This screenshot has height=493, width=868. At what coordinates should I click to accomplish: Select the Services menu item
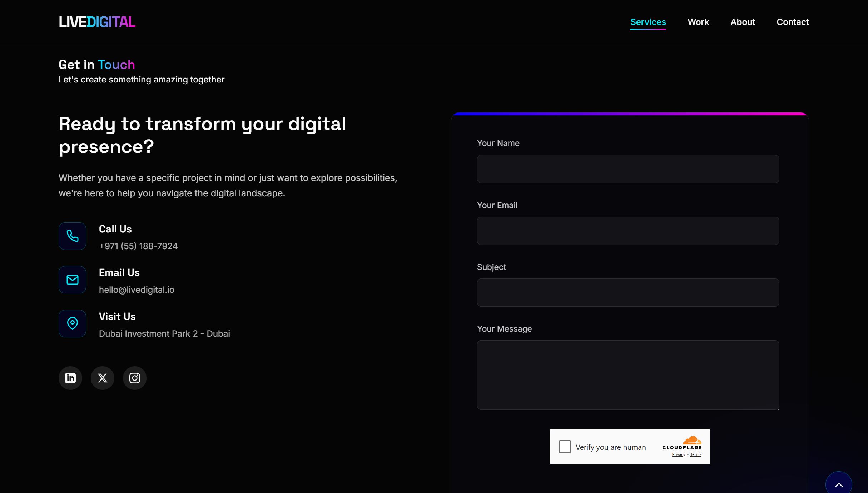(648, 22)
